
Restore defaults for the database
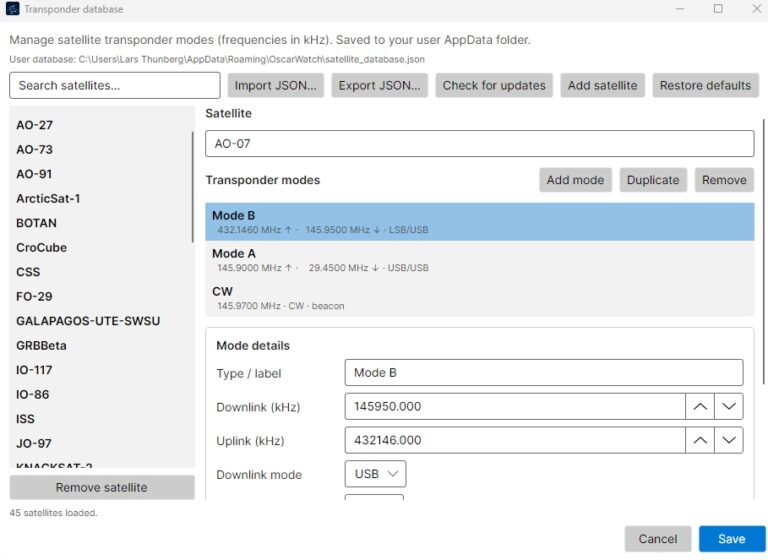[705, 85]
